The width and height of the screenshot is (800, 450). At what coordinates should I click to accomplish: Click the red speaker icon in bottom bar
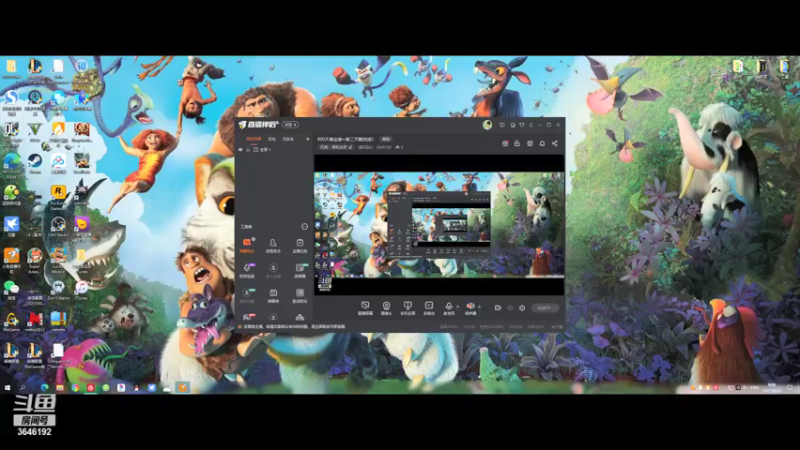(470, 306)
